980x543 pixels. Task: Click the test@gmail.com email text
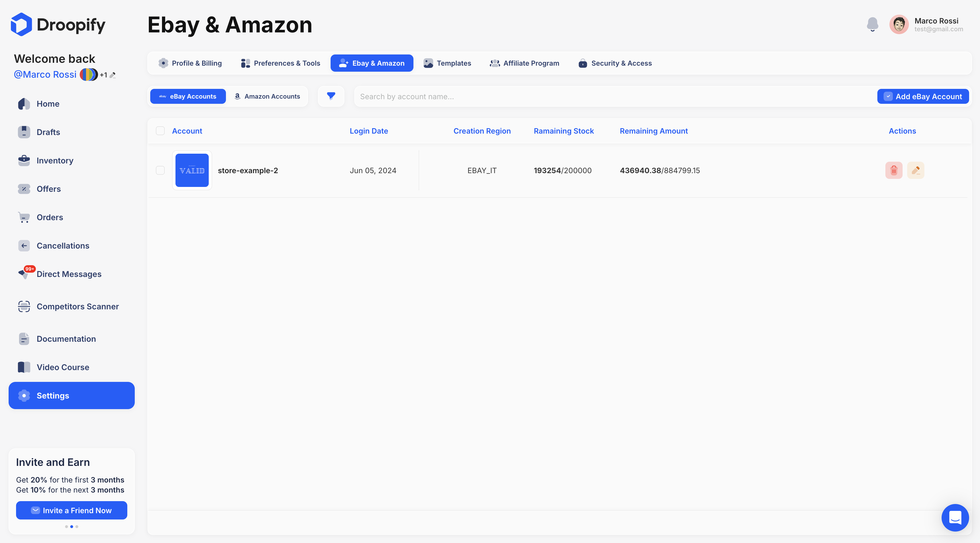pos(938,29)
